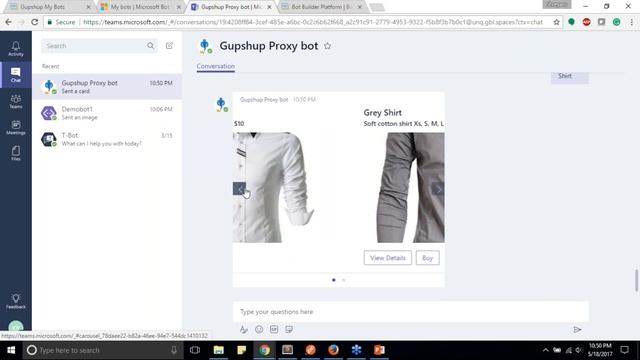Click the message box 'Type your questions here'
Viewport: 640px width, 360px height.
[x=411, y=311]
